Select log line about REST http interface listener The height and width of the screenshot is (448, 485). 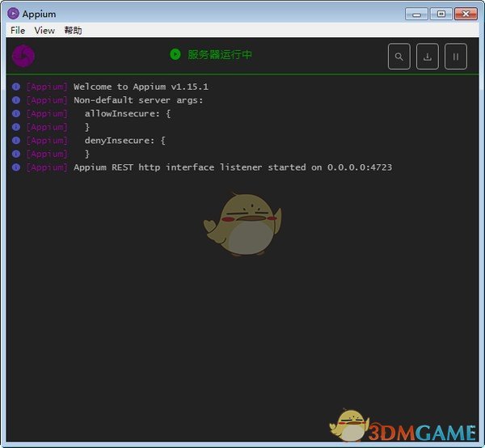tap(233, 167)
